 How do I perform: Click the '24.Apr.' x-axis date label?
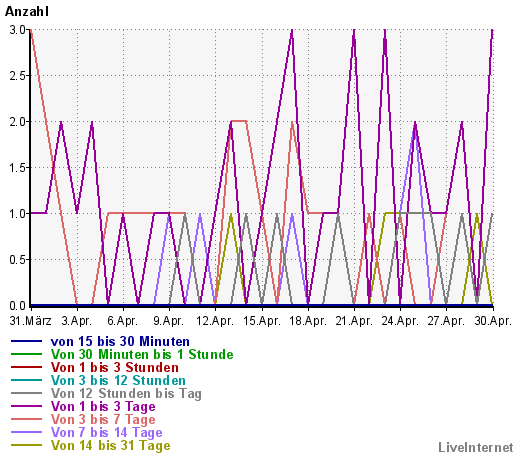click(400, 321)
